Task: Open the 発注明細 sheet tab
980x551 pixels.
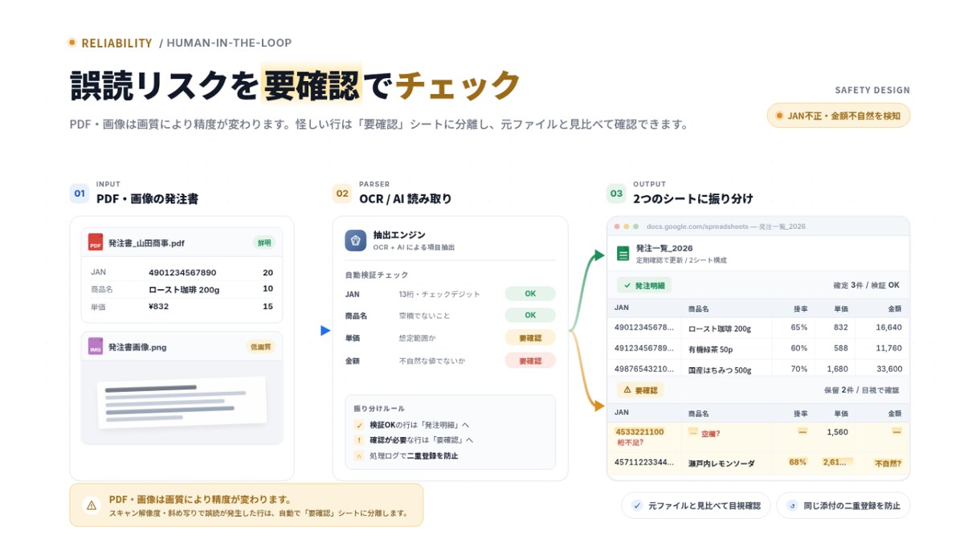Action: pyautogui.click(x=644, y=285)
